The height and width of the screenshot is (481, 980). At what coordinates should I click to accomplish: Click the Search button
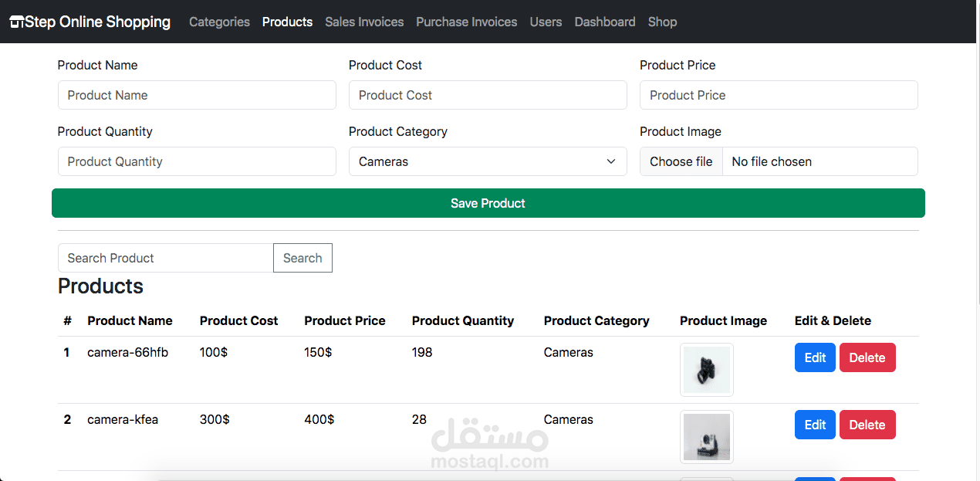pyautogui.click(x=302, y=258)
